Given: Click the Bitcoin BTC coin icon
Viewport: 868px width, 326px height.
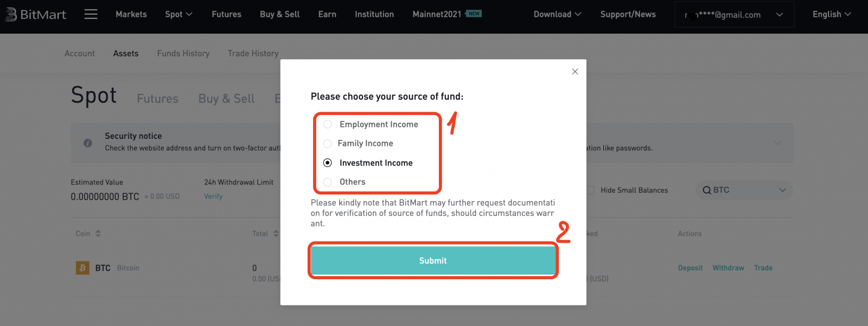Looking at the screenshot, I should tap(82, 268).
